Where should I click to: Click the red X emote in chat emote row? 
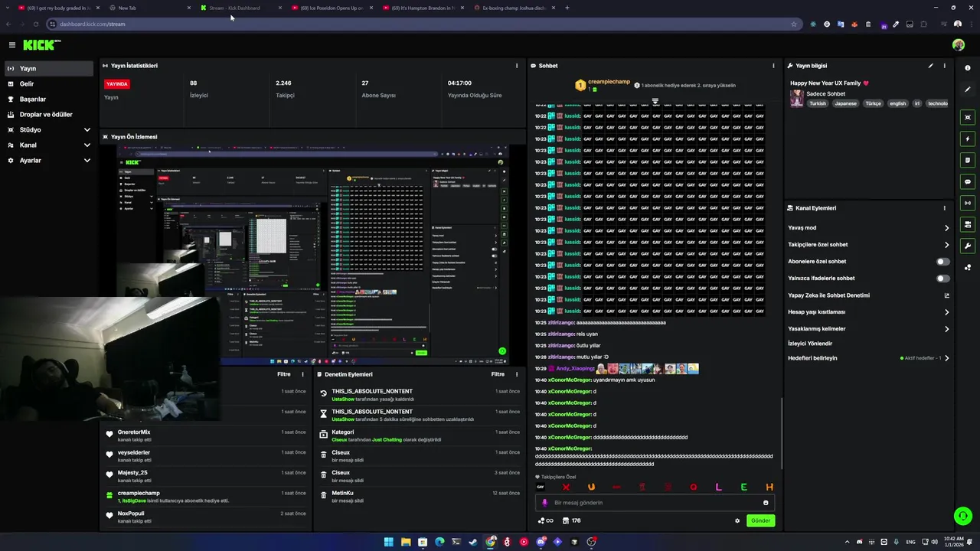click(566, 487)
